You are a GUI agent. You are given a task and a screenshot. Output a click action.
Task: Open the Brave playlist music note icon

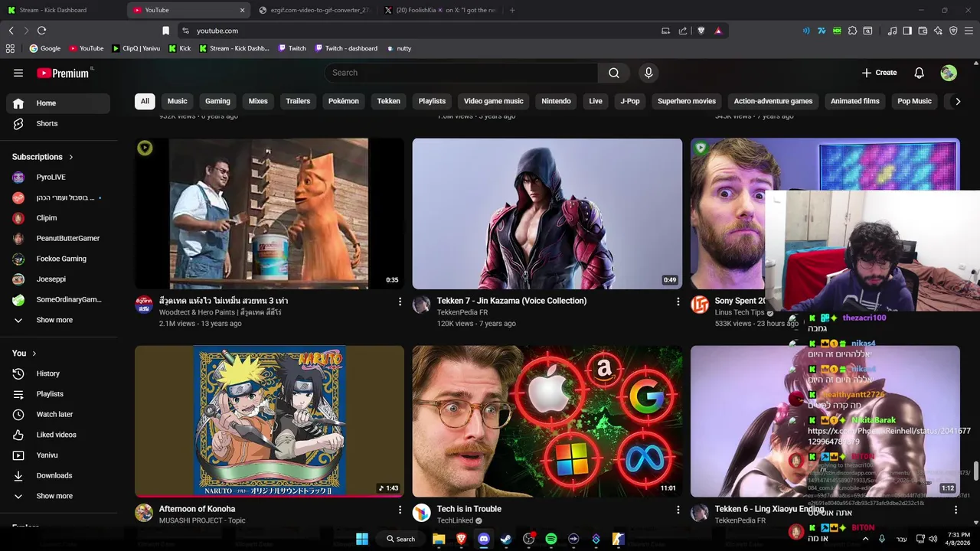pyautogui.click(x=892, y=31)
